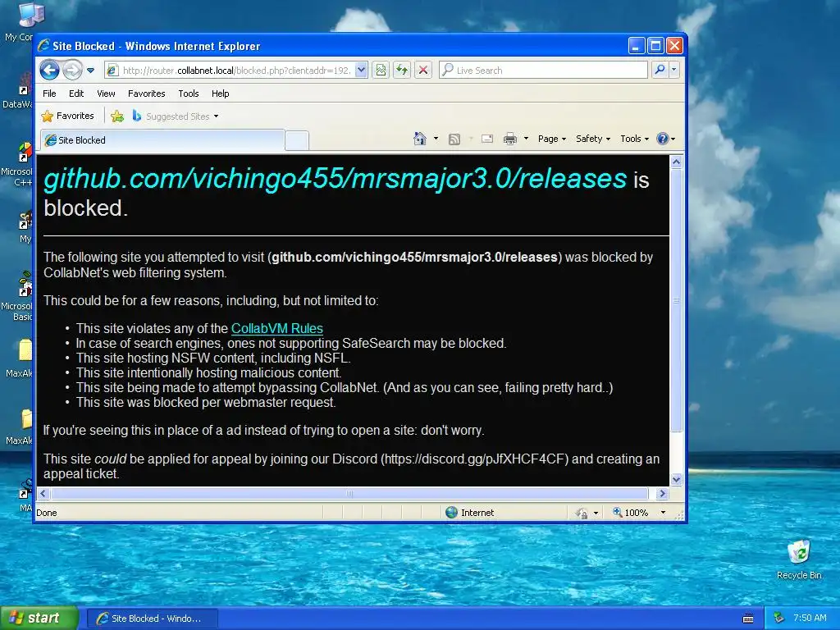Open the Page command menu

click(x=552, y=139)
